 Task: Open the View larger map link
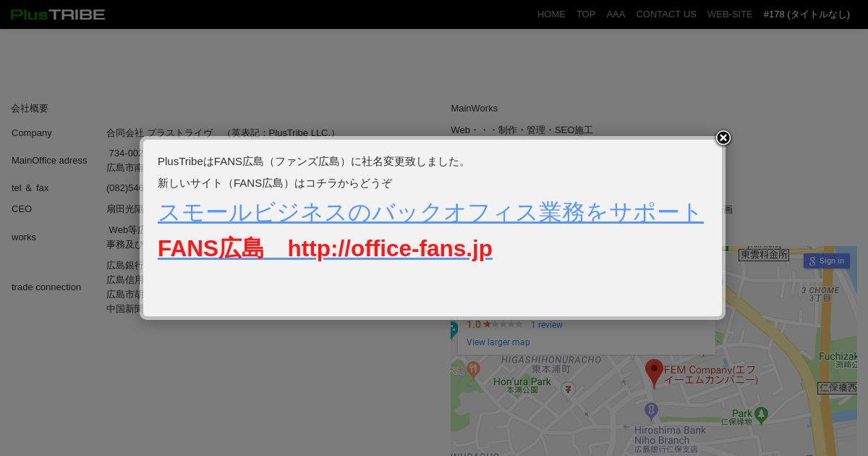click(x=498, y=342)
